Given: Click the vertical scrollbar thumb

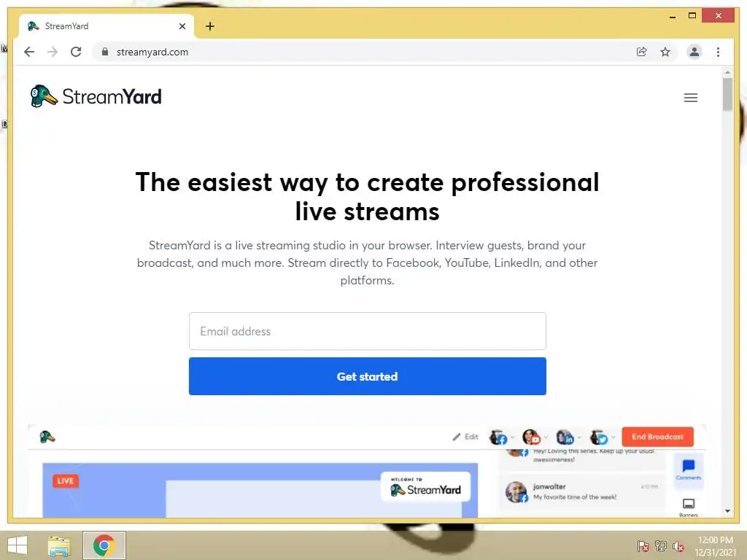Looking at the screenshot, I should click(727, 94).
